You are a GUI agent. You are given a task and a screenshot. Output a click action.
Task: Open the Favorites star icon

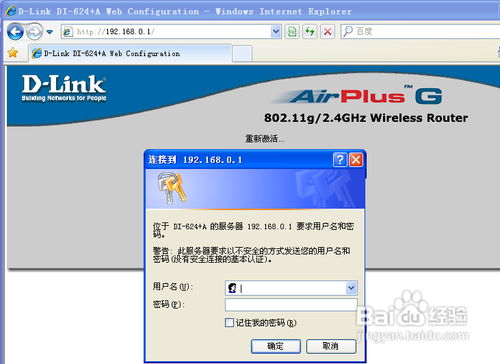(x=13, y=53)
